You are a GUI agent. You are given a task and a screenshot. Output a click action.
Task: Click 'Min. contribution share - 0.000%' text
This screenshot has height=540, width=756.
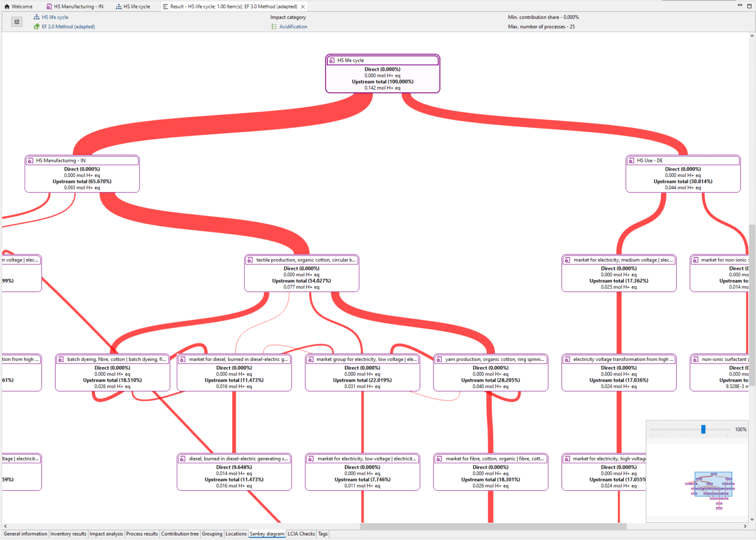543,17
